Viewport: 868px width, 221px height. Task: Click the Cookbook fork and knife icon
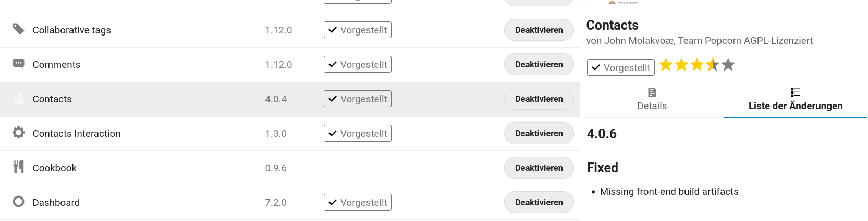[18, 167]
